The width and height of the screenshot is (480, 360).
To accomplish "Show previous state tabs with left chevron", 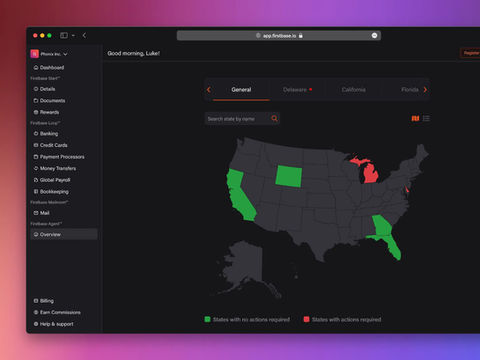I will coord(209,89).
